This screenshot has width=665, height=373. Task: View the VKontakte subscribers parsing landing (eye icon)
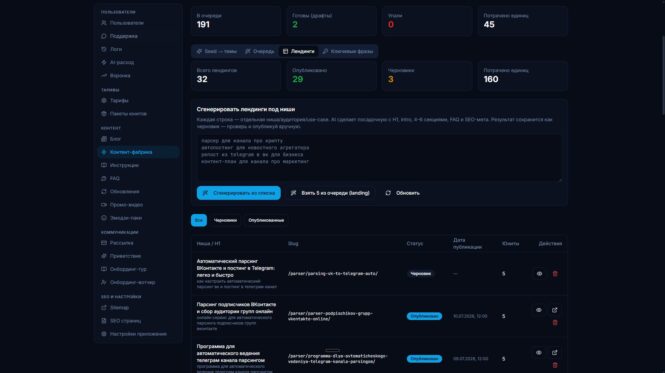click(x=539, y=310)
